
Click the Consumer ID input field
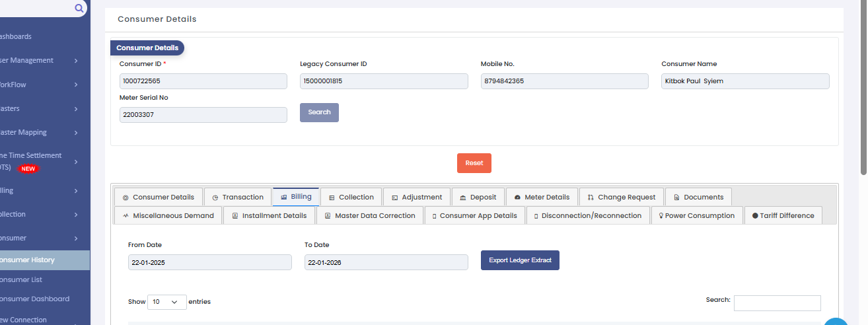203,81
